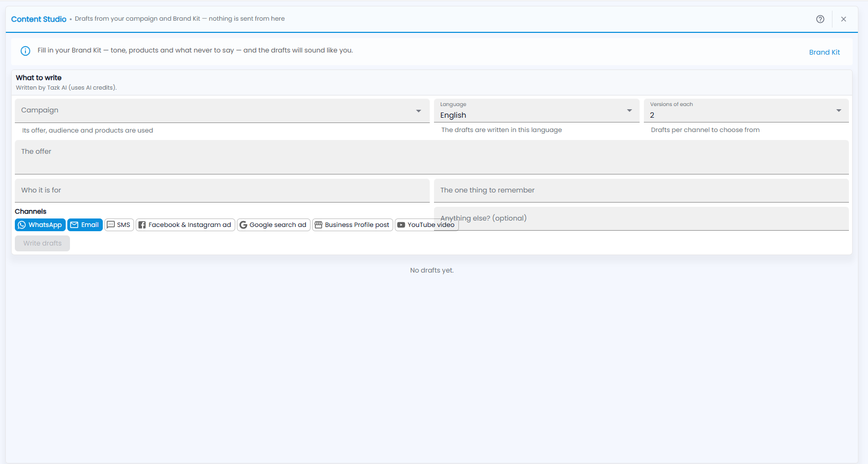The height and width of the screenshot is (464, 868).
Task: Click the Who it is for field
Action: 222,190
